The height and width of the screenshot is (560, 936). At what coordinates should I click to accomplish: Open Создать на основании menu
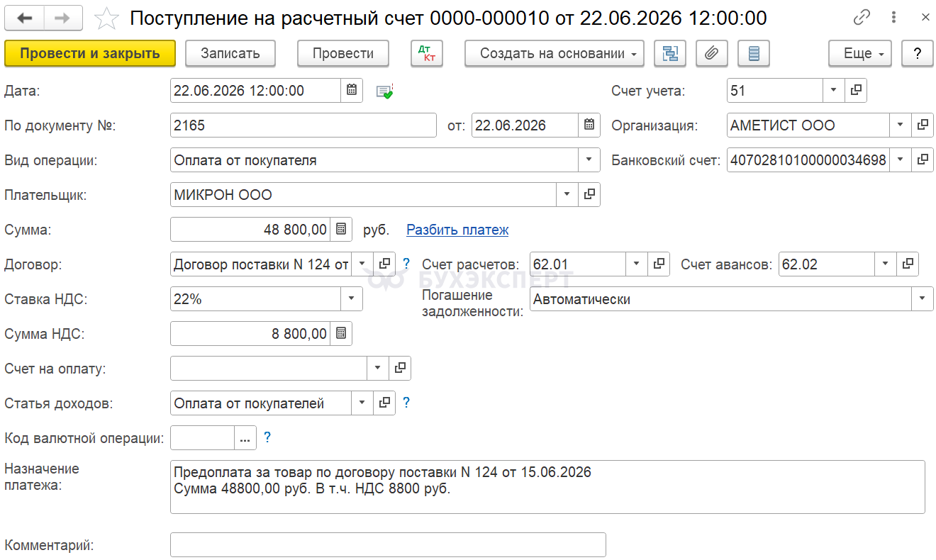pos(554,53)
